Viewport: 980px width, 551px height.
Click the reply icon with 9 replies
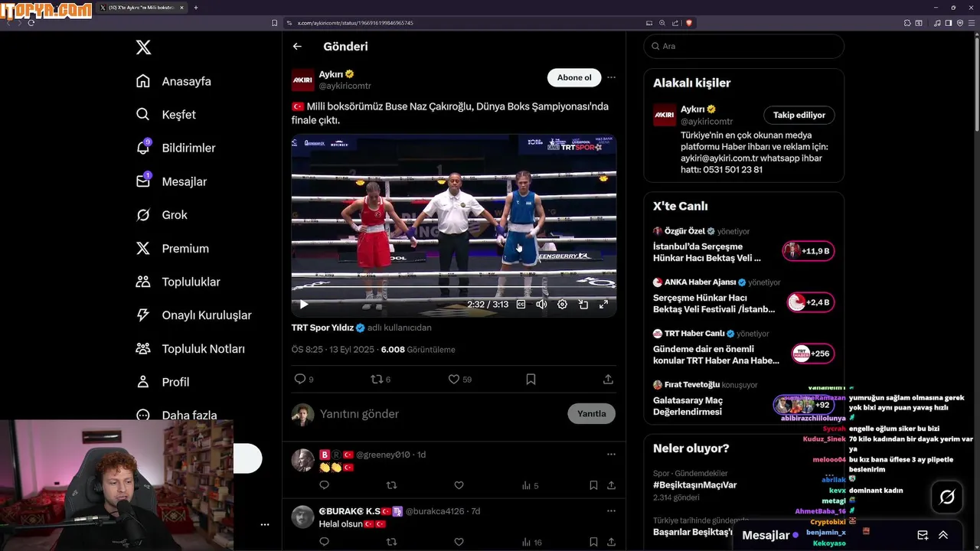(304, 380)
